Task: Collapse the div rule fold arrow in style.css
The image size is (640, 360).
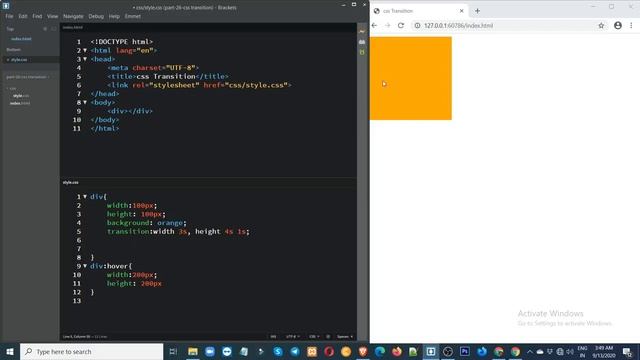Action: click(x=85, y=196)
